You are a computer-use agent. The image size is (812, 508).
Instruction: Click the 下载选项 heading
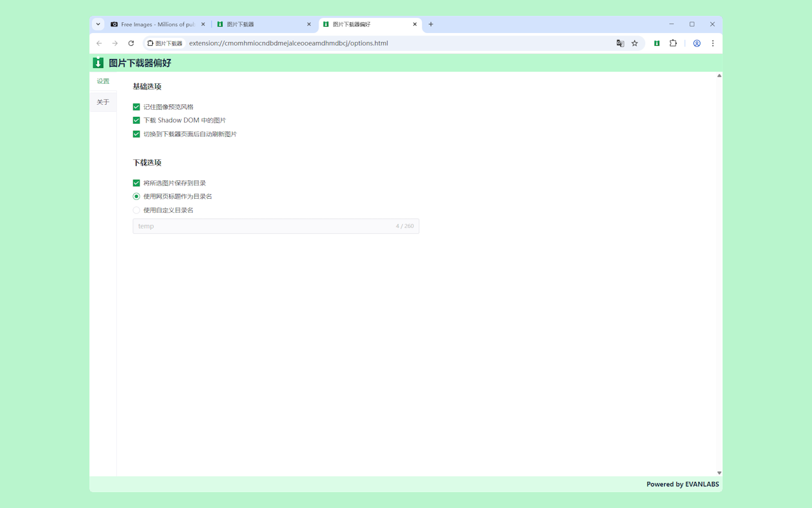(x=147, y=163)
